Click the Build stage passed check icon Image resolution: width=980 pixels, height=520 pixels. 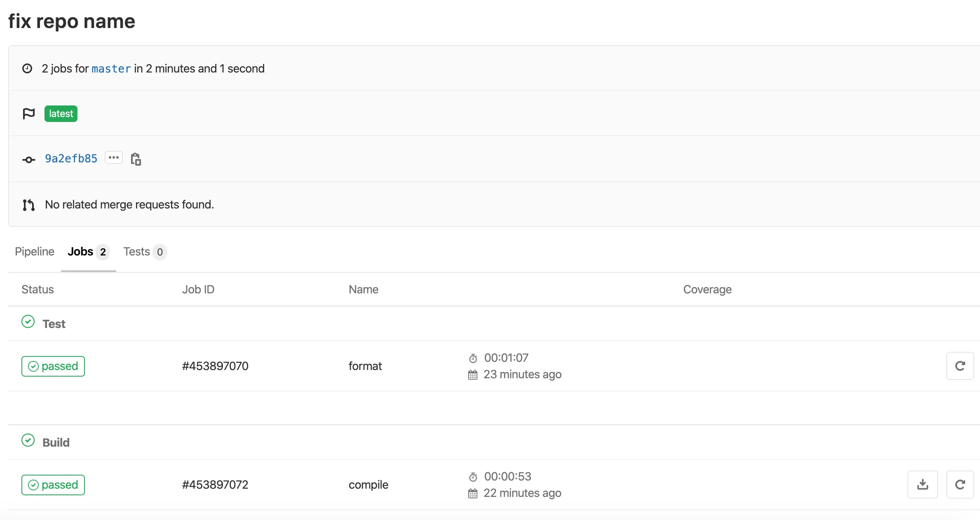click(x=28, y=440)
